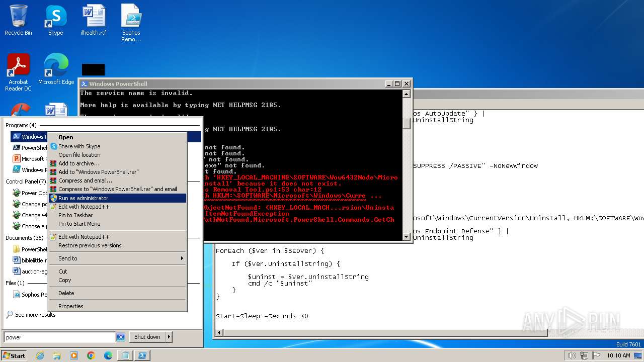Click the volume icon in system tray

(572, 355)
